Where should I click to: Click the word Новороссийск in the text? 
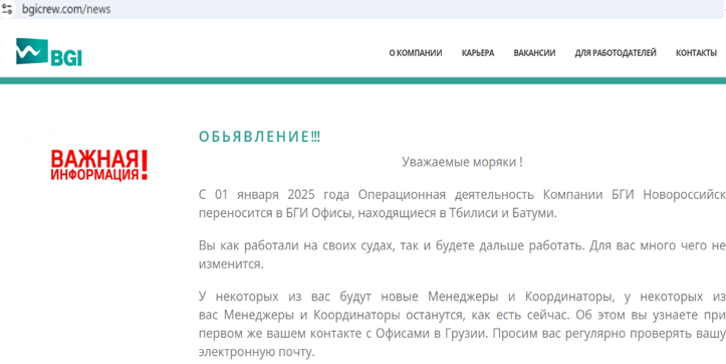point(684,195)
